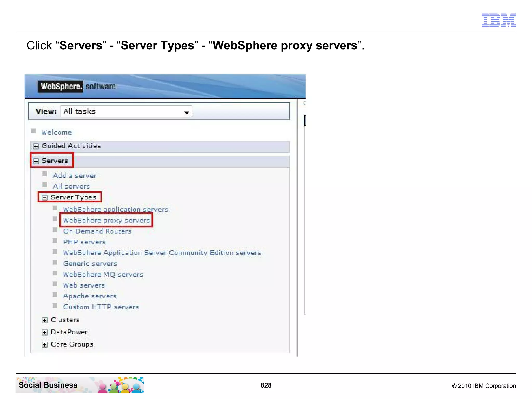Click the Guided Activities label
Viewport: 532px width, 399px height.
[x=71, y=146]
